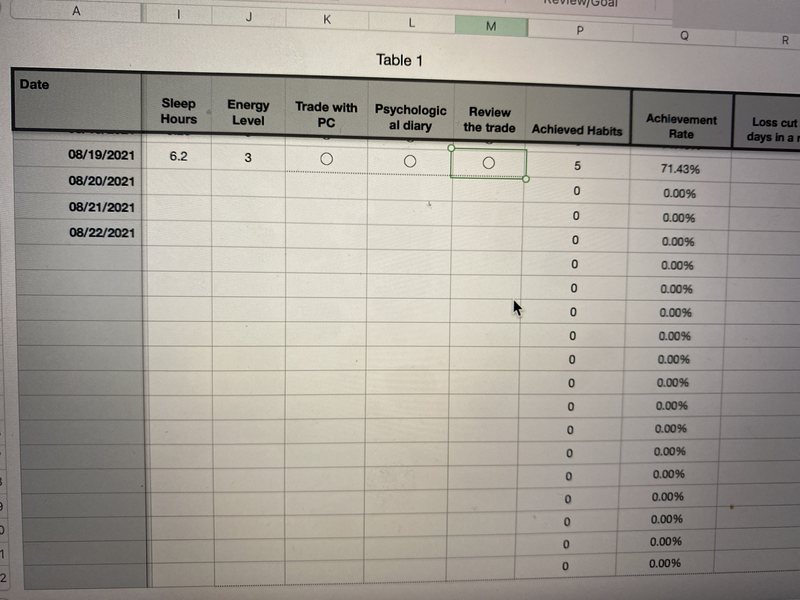Select the 6.2 sleep hours cell
Screen dimensions: 800x600
click(179, 157)
